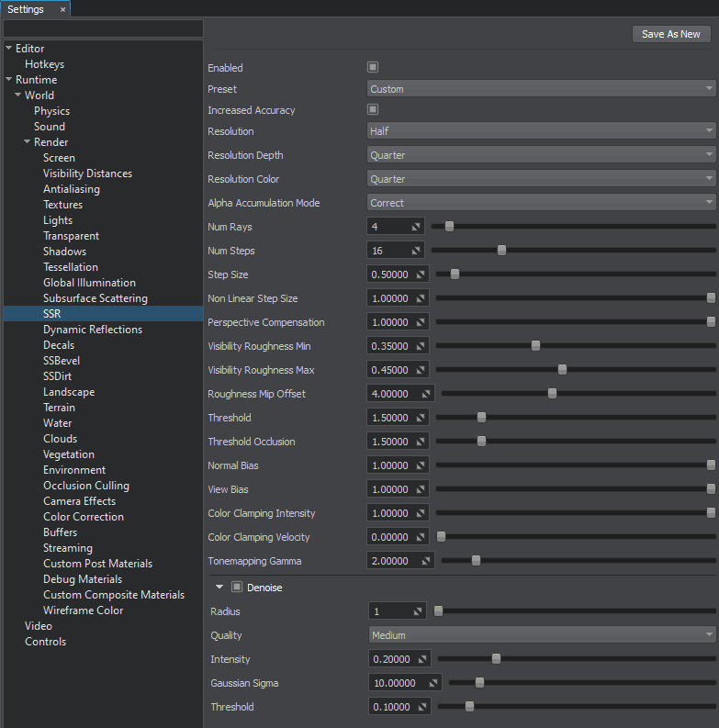This screenshot has height=728, width=719.
Task: Click the Threshold value field showing 1.50000
Action: [398, 418]
